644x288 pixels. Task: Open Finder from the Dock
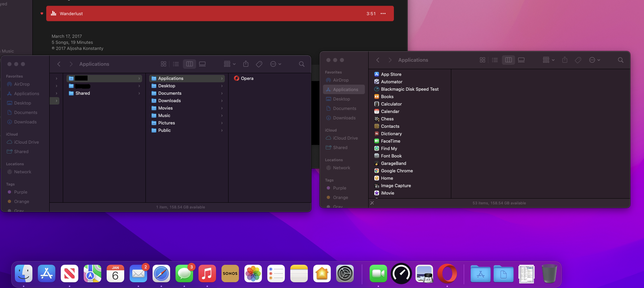tap(24, 273)
